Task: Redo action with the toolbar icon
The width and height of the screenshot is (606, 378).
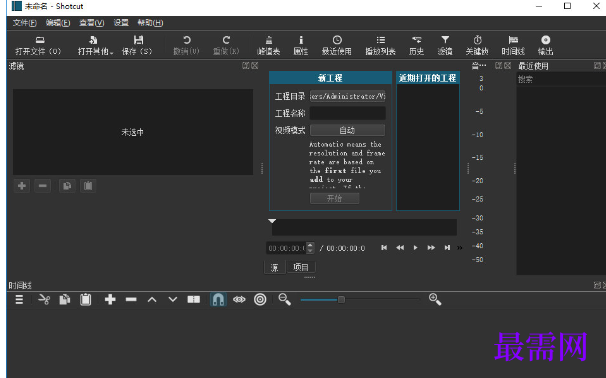Action: pos(226,45)
